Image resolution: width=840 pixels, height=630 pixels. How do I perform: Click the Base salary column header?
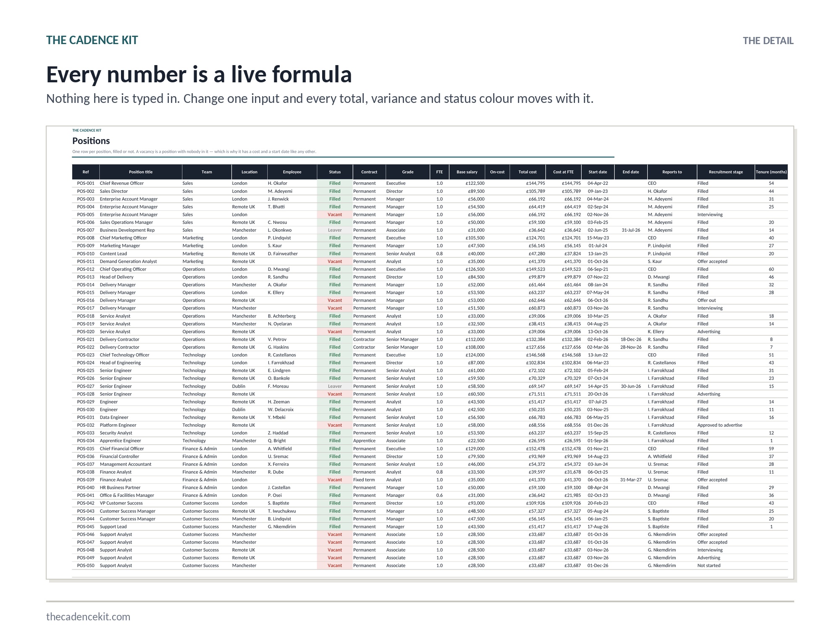tap(467, 172)
